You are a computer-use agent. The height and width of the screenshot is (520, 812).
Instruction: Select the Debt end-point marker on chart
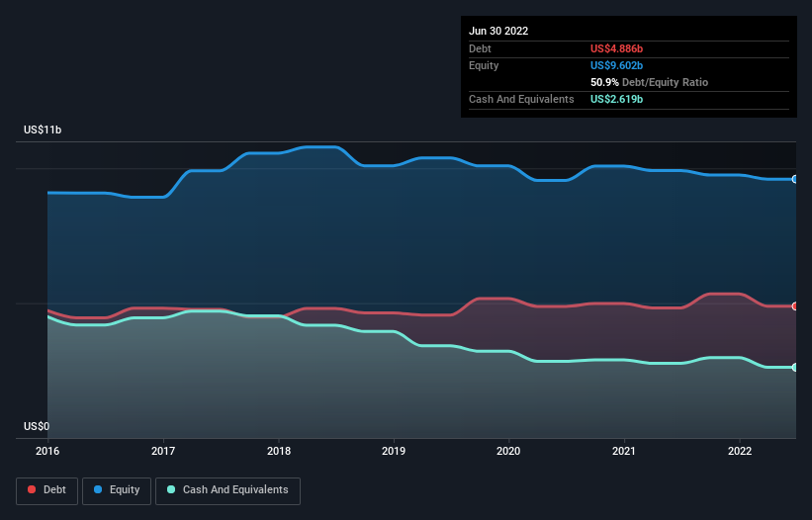(x=794, y=306)
